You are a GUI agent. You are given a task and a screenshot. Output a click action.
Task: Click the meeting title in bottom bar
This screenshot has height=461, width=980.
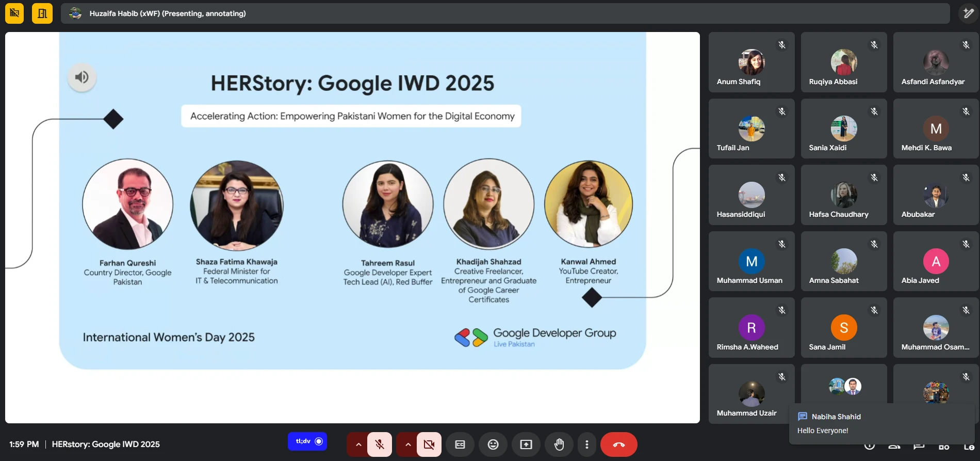[106, 444]
